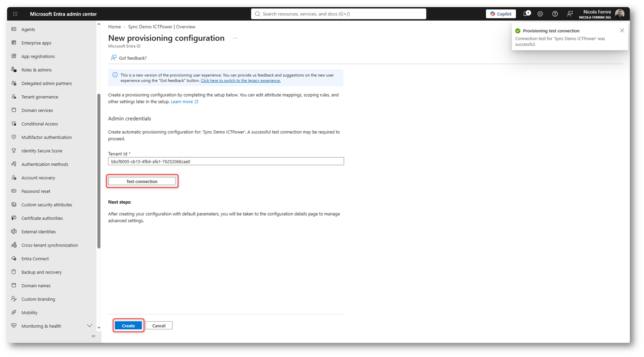The image size is (644, 357).
Task: Open the notifications bell icon
Action: point(526,14)
